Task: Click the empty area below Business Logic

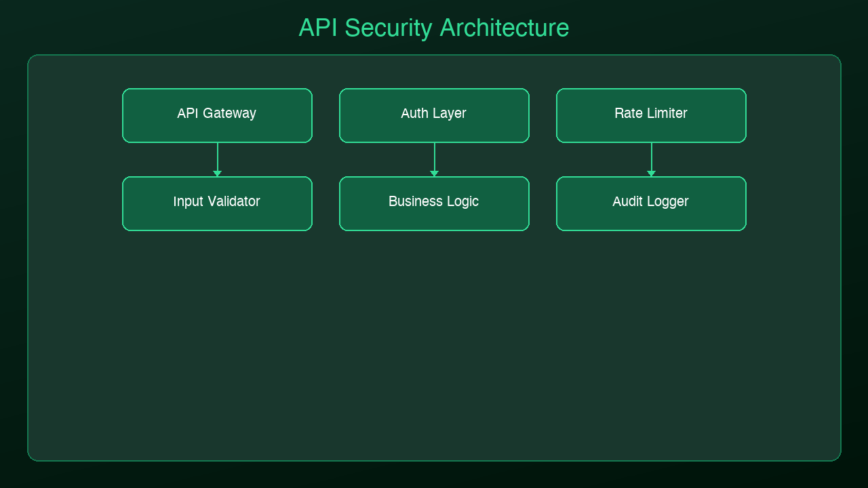Action: tap(434, 305)
